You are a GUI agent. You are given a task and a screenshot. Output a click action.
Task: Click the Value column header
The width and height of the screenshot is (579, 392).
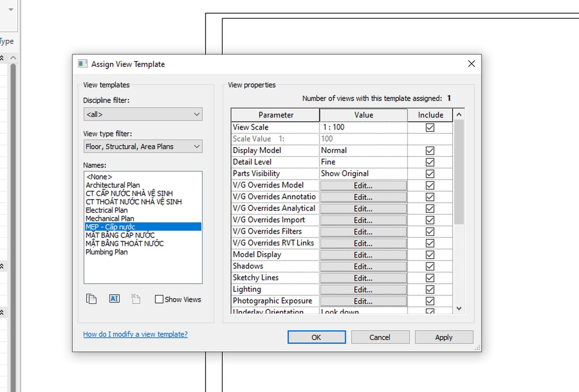(363, 115)
